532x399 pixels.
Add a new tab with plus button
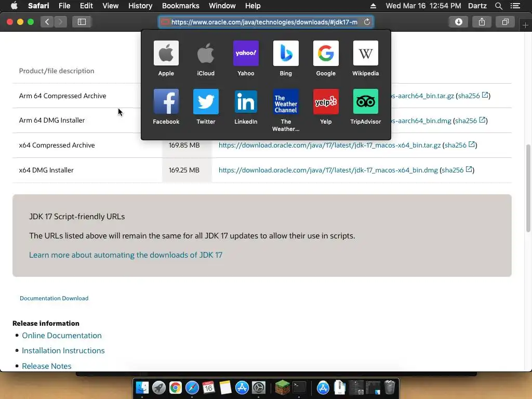pos(525,25)
